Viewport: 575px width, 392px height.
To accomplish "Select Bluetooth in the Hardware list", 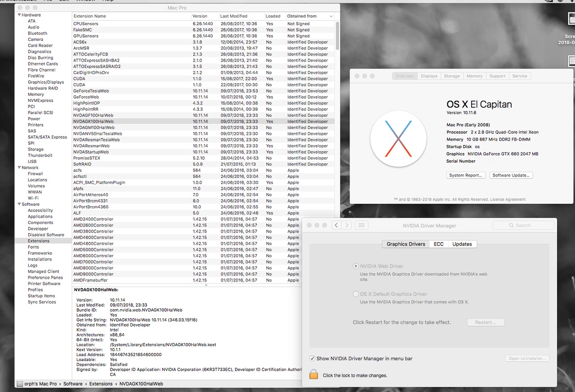I will (37, 33).
